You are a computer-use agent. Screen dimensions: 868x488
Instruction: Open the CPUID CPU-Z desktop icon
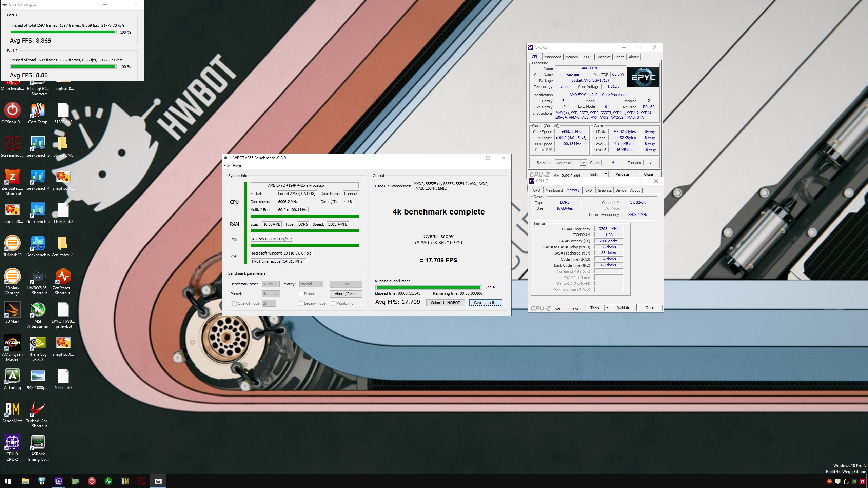pyautogui.click(x=13, y=448)
